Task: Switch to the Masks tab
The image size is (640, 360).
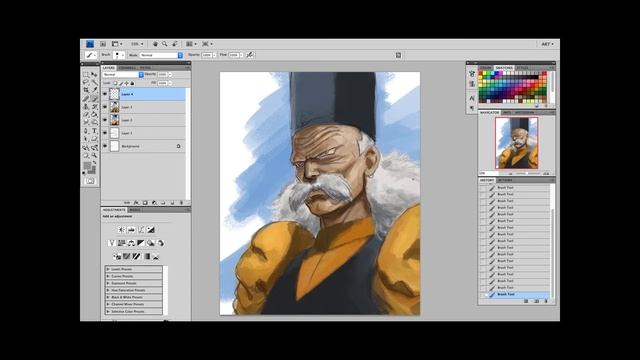Action: click(135, 210)
